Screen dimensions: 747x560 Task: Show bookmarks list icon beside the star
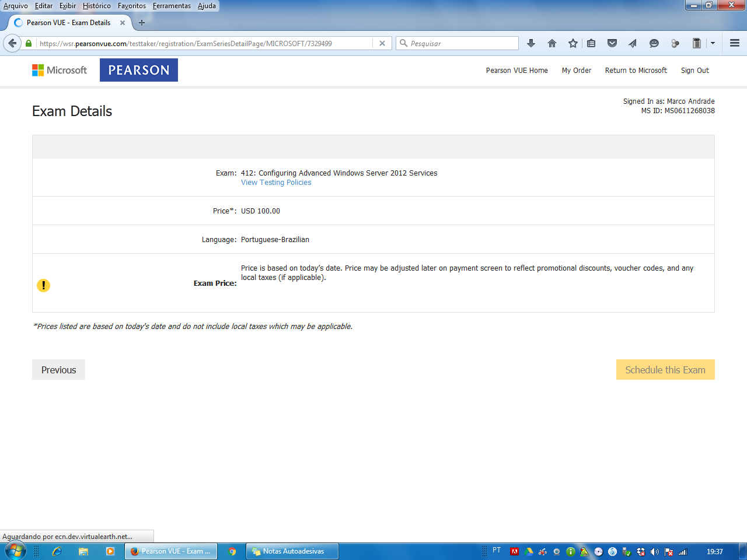(x=591, y=43)
